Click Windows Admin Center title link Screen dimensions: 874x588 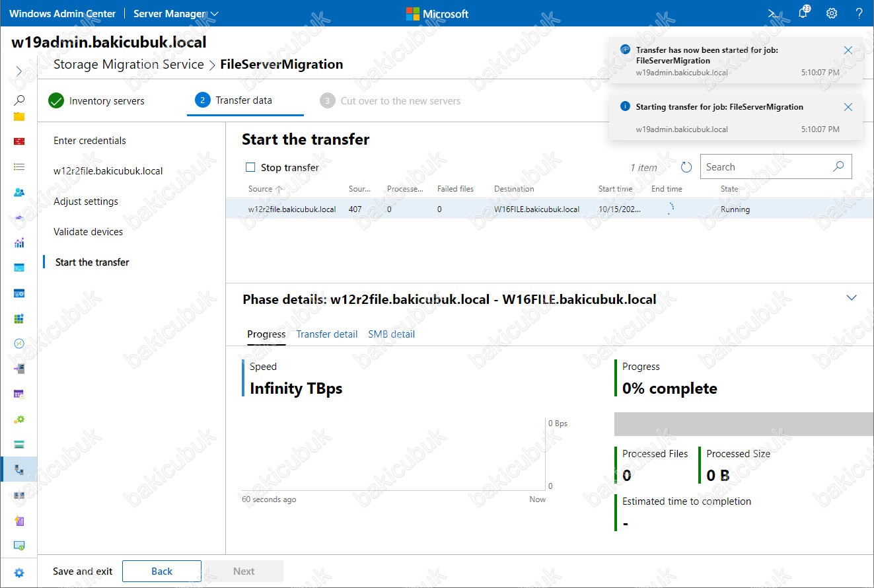63,13
